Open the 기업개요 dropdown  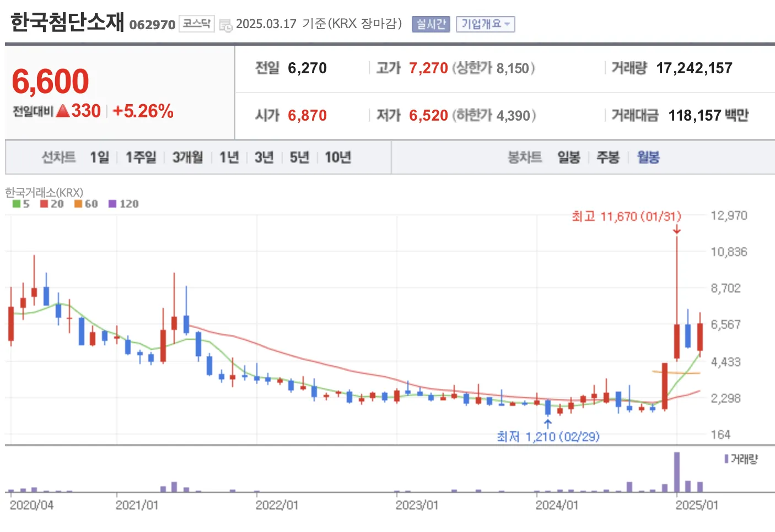486,24
